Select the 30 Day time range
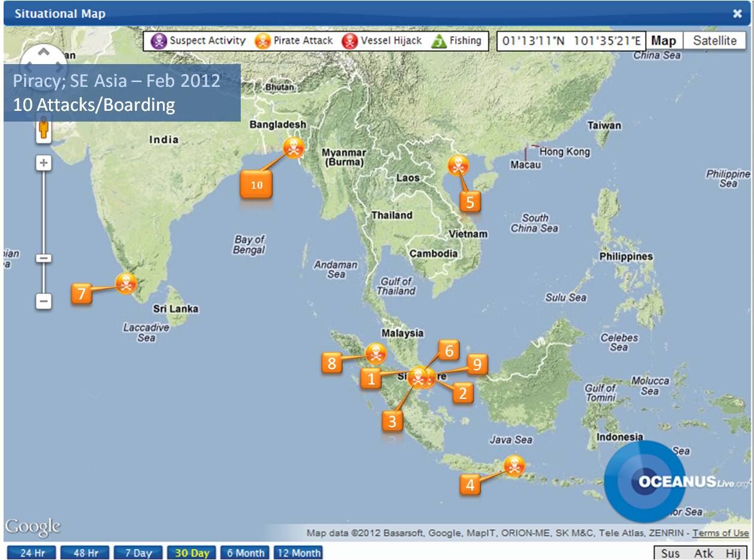Screen dimensions: 754x560 [192, 553]
